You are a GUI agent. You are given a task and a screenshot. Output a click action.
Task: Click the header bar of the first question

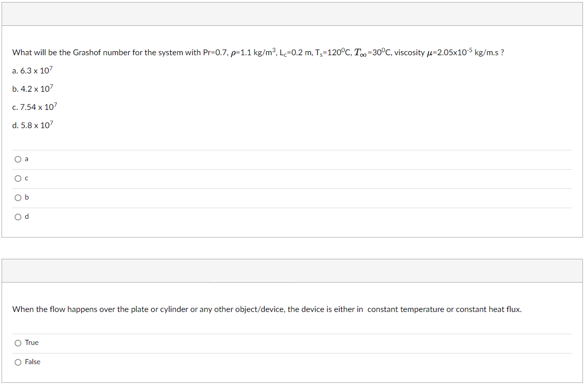[x=293, y=14]
